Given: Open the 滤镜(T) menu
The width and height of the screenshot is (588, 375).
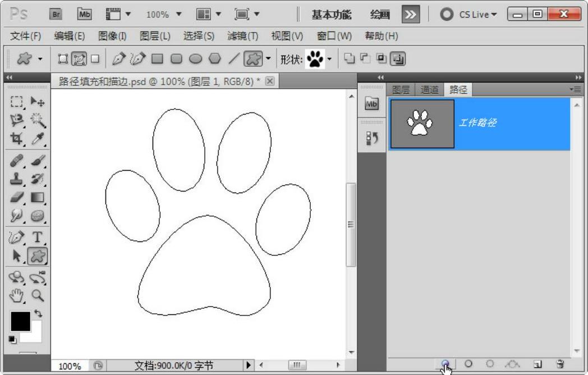Looking at the screenshot, I should pyautogui.click(x=242, y=36).
